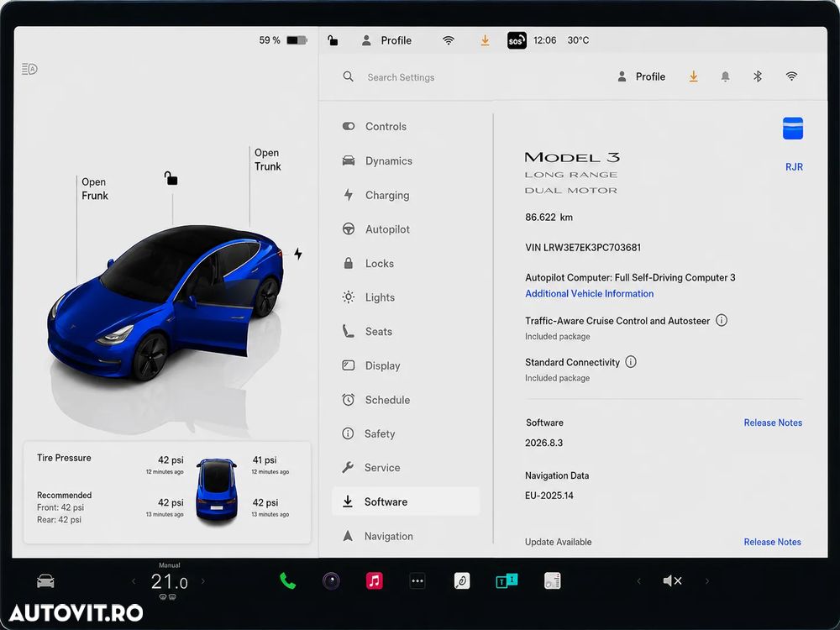Image resolution: width=840 pixels, height=630 pixels.
Task: Increase cabin temperature with right arrow
Action: click(x=203, y=580)
